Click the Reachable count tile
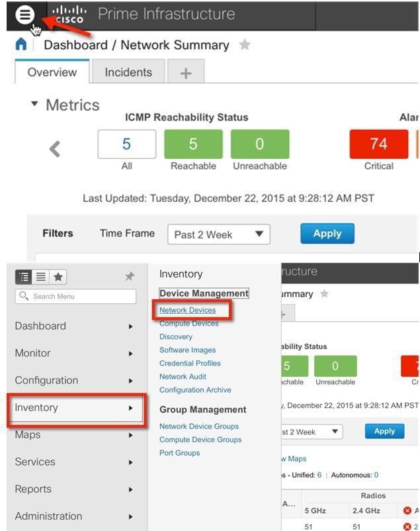This screenshot has height=531, width=420. [193, 144]
